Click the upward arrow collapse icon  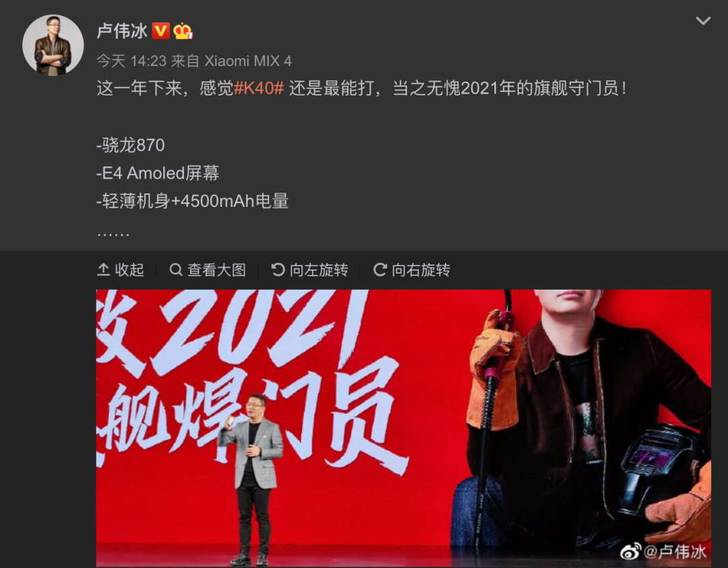coord(103,270)
